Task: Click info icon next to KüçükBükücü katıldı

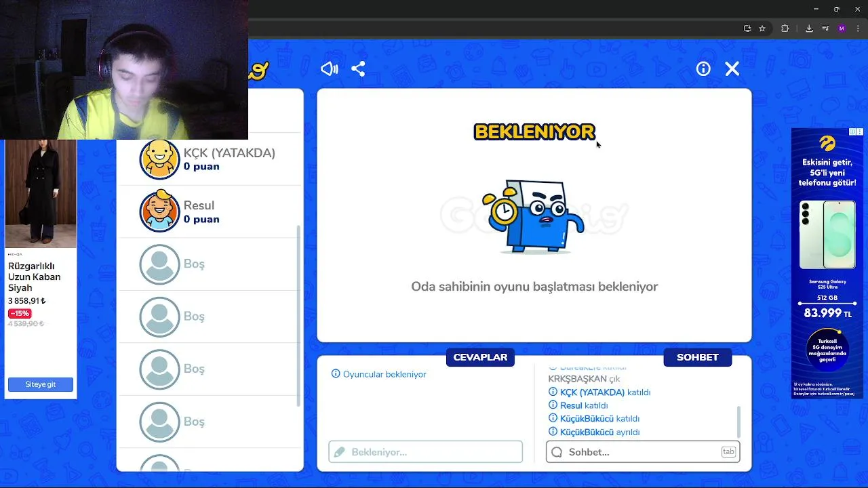Action: tap(553, 419)
